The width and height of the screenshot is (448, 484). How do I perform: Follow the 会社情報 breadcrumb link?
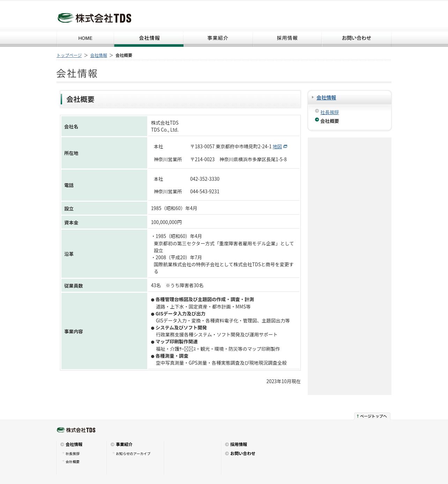[x=99, y=55]
